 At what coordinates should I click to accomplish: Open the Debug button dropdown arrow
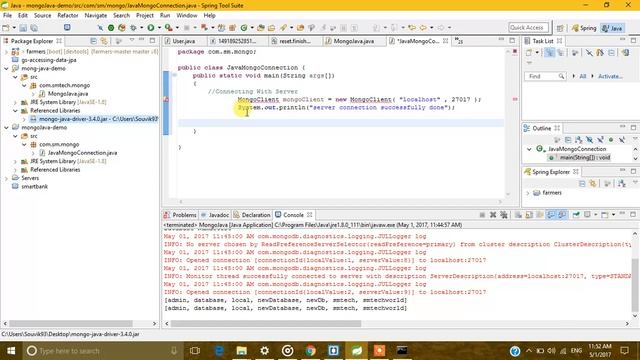(x=141, y=28)
